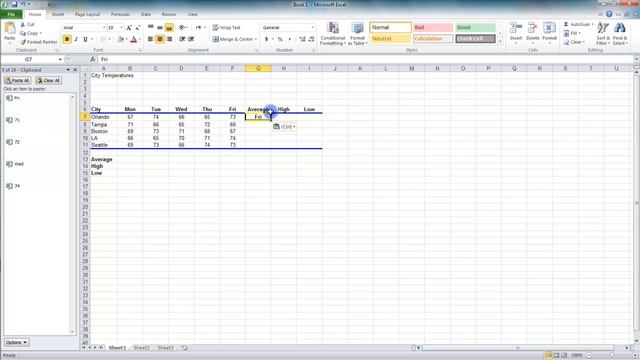Image resolution: width=640 pixels, height=360 pixels.
Task: Apply the Bad cell style
Action: point(433,27)
